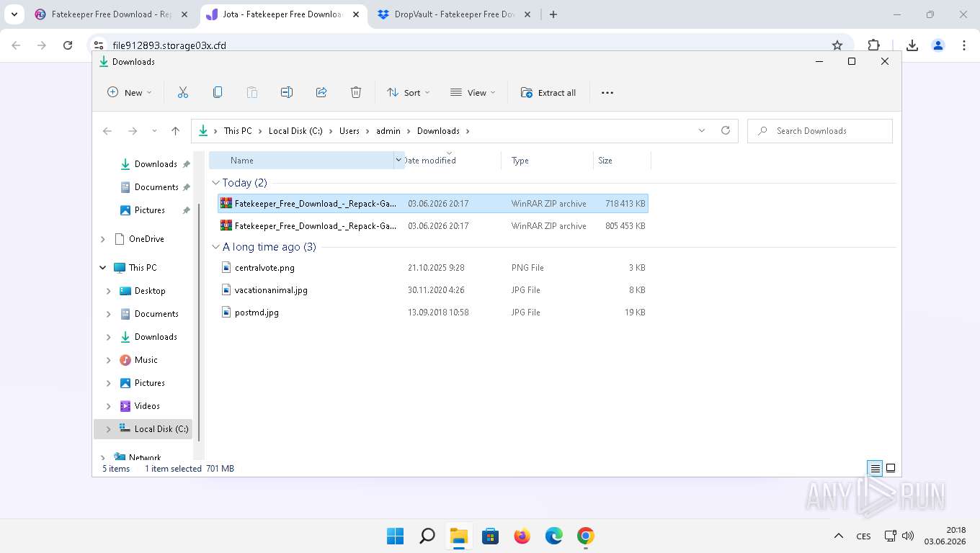
Task: Click the Cut scissors icon in Explorer toolbar
Action: pyautogui.click(x=183, y=92)
